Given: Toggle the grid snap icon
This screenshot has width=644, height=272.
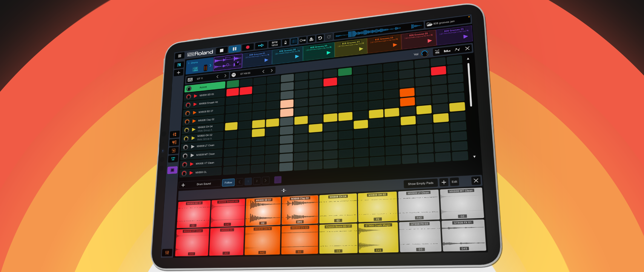Looking at the screenshot, I should (x=294, y=42).
